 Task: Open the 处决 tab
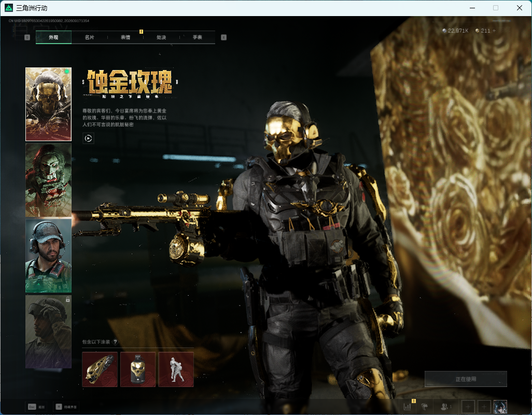tap(161, 37)
